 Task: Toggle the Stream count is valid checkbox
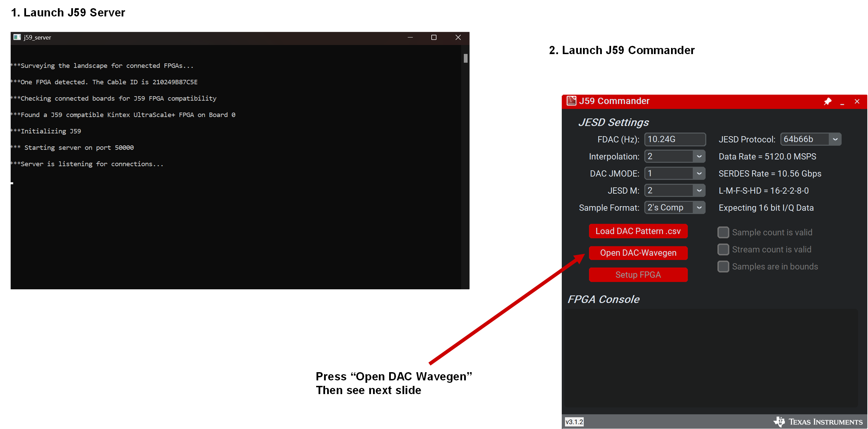click(723, 249)
